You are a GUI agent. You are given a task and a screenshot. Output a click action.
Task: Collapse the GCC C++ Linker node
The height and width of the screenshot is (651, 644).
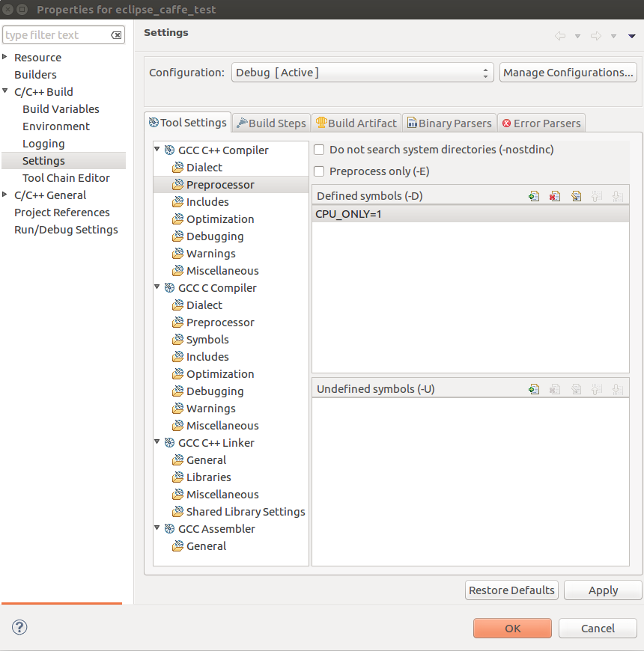coord(157,441)
